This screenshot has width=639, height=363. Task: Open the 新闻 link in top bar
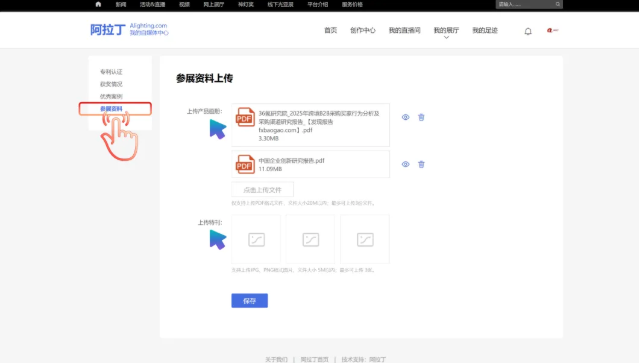click(x=121, y=4)
